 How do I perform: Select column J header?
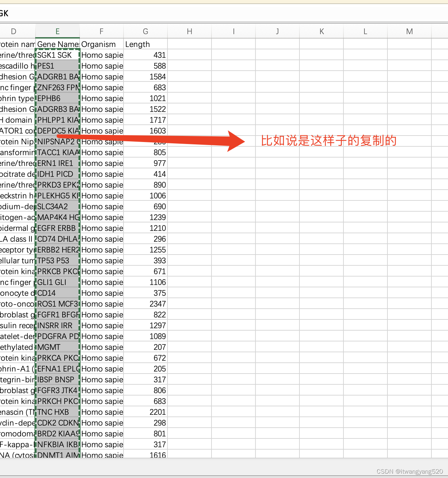pos(277,31)
